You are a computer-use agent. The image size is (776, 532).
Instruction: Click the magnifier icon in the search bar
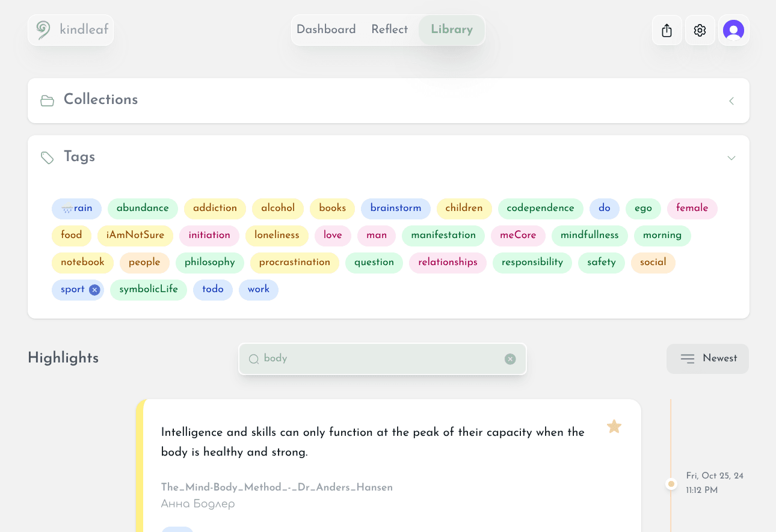[253, 358]
